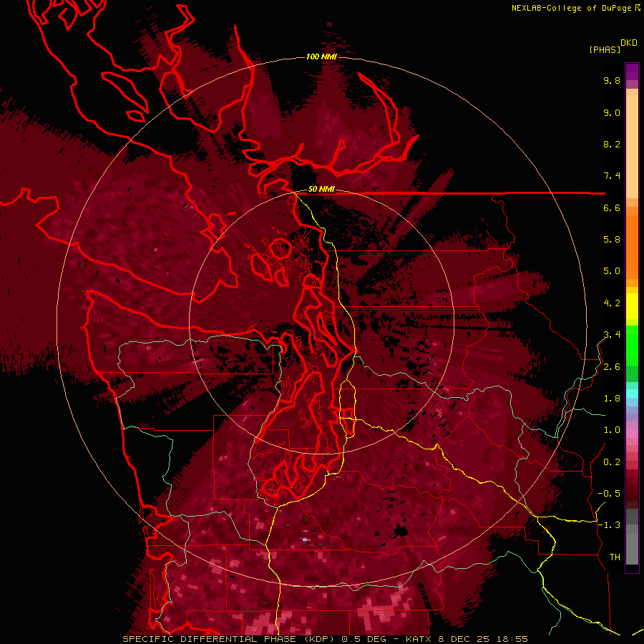Click the (KDP) text in the caption

pyautogui.click(x=318, y=639)
